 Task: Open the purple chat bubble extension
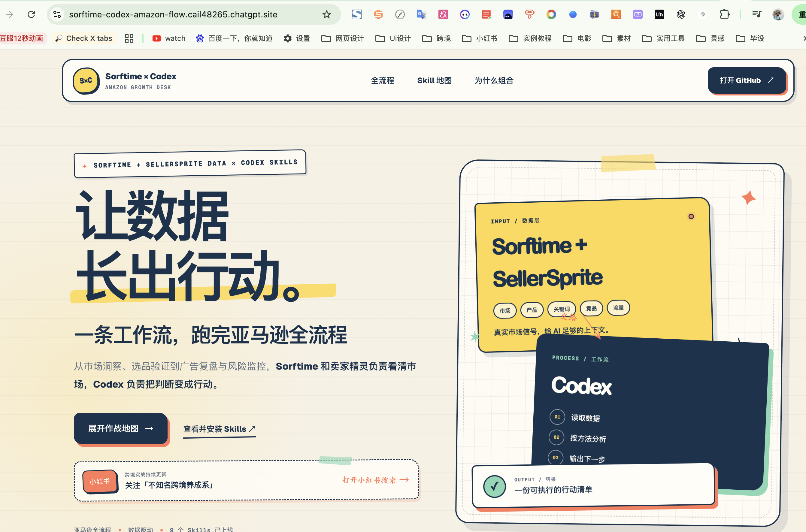638,14
